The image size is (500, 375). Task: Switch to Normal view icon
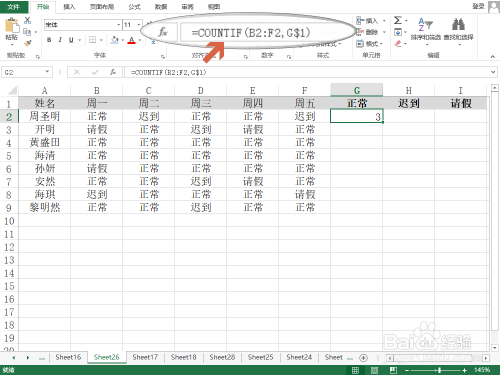pyautogui.click(x=355, y=370)
